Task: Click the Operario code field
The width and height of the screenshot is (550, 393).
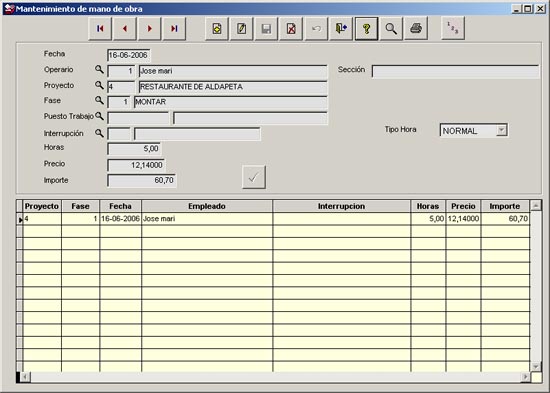Action: click(x=121, y=71)
